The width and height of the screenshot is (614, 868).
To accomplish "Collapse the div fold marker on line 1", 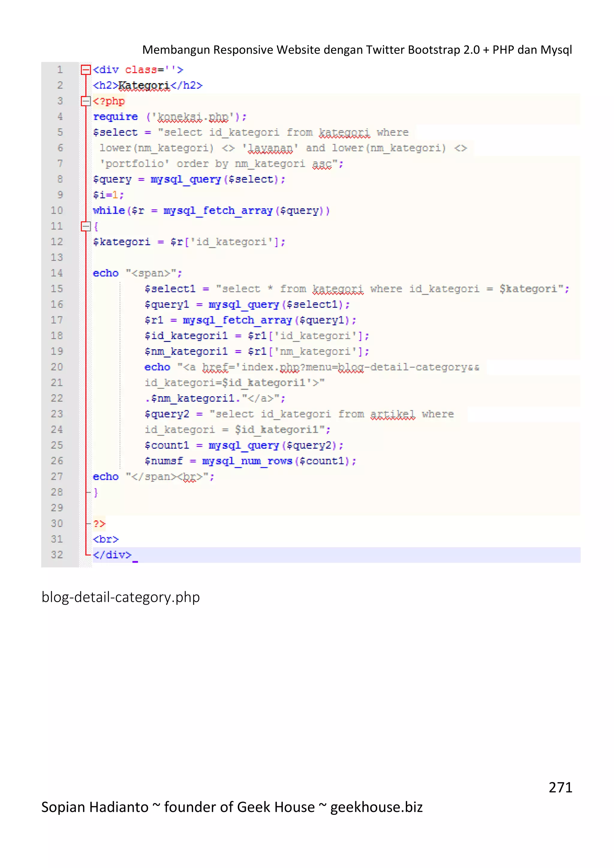I will click(86, 70).
